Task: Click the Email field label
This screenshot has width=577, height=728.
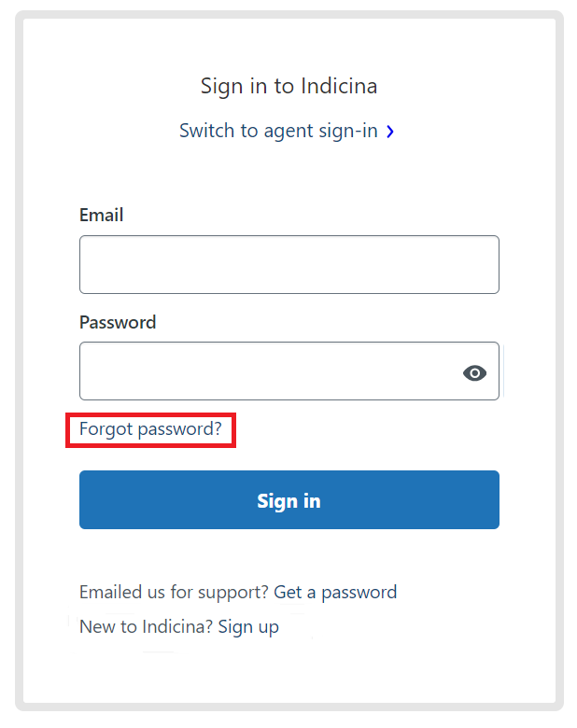Action: 101,216
